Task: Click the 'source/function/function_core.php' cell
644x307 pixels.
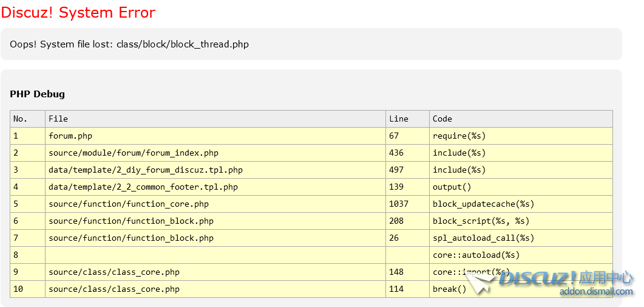Action: coord(215,204)
